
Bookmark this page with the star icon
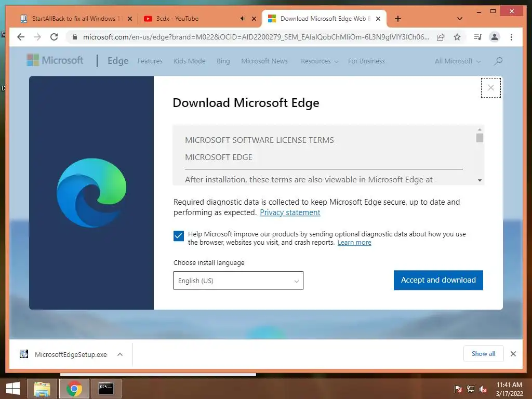457,37
